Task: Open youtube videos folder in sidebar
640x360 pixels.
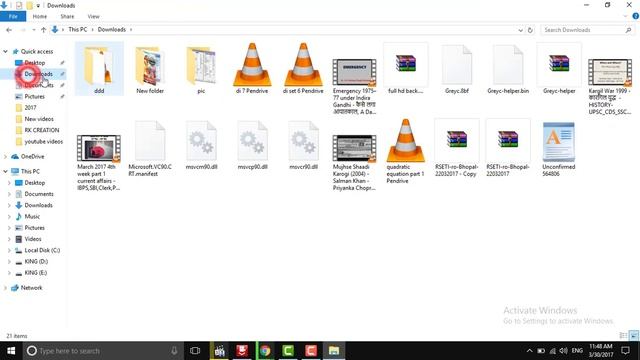Action: (43, 142)
